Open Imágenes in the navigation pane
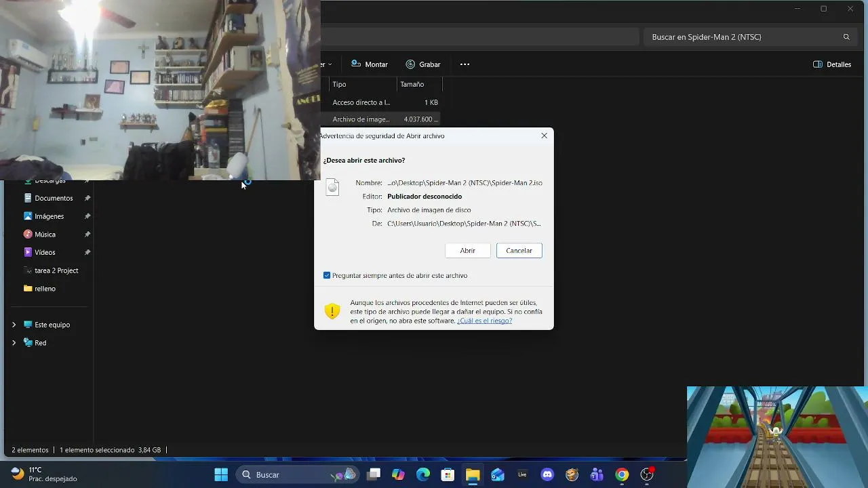This screenshot has height=488, width=868. 49,216
